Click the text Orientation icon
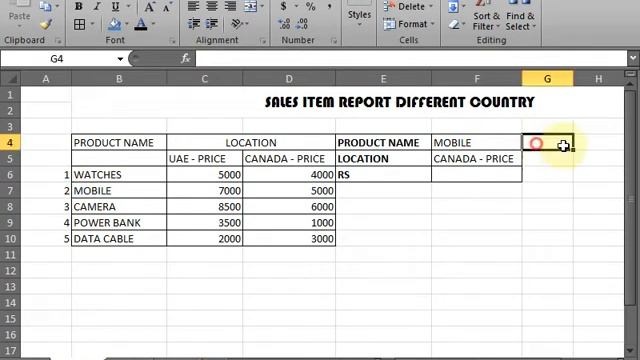640x360 pixels. pos(237,24)
